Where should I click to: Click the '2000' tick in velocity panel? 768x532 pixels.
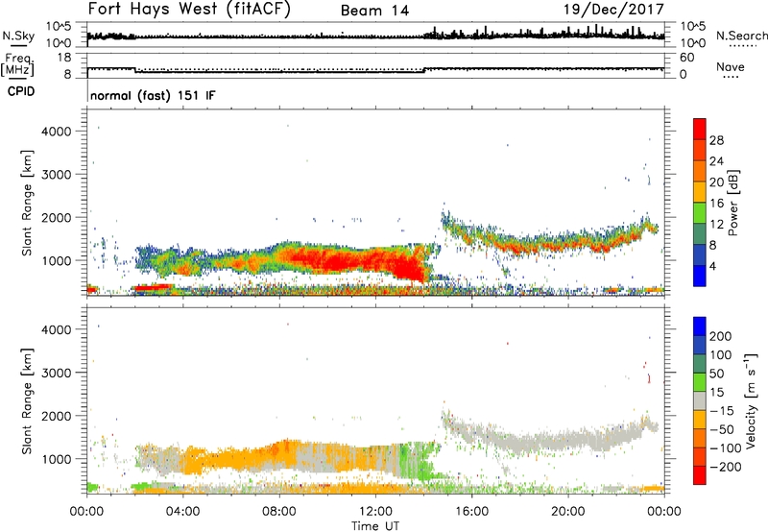[x=56, y=416]
